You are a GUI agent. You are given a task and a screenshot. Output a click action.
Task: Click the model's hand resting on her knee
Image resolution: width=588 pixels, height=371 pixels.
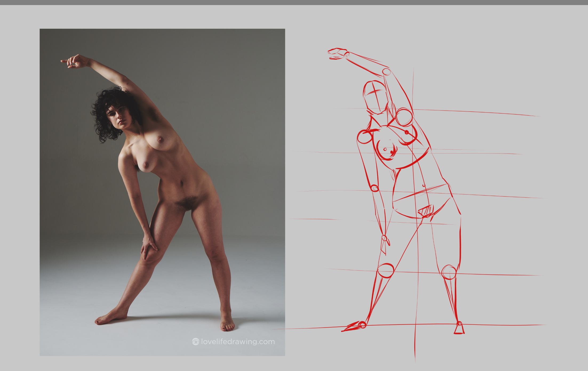(x=148, y=245)
